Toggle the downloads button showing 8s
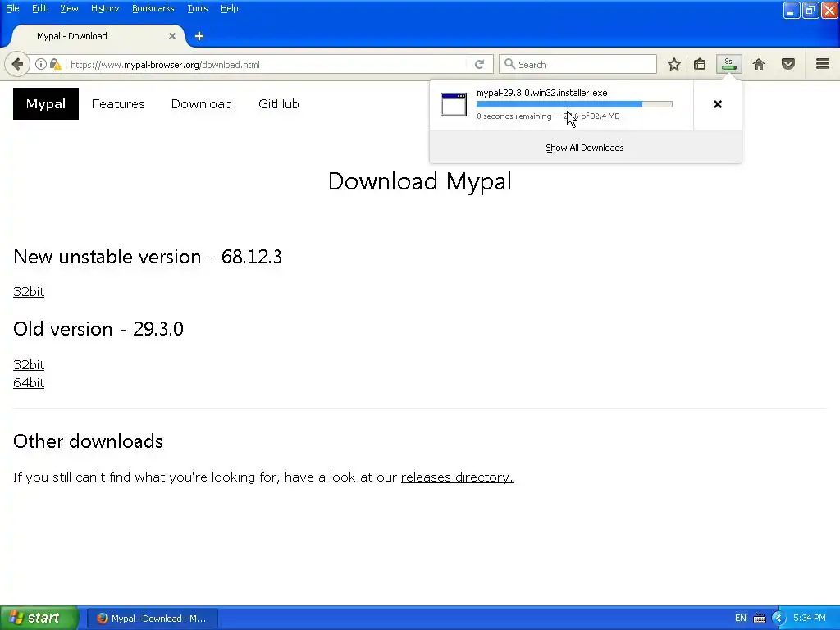840x630 pixels. (x=728, y=64)
